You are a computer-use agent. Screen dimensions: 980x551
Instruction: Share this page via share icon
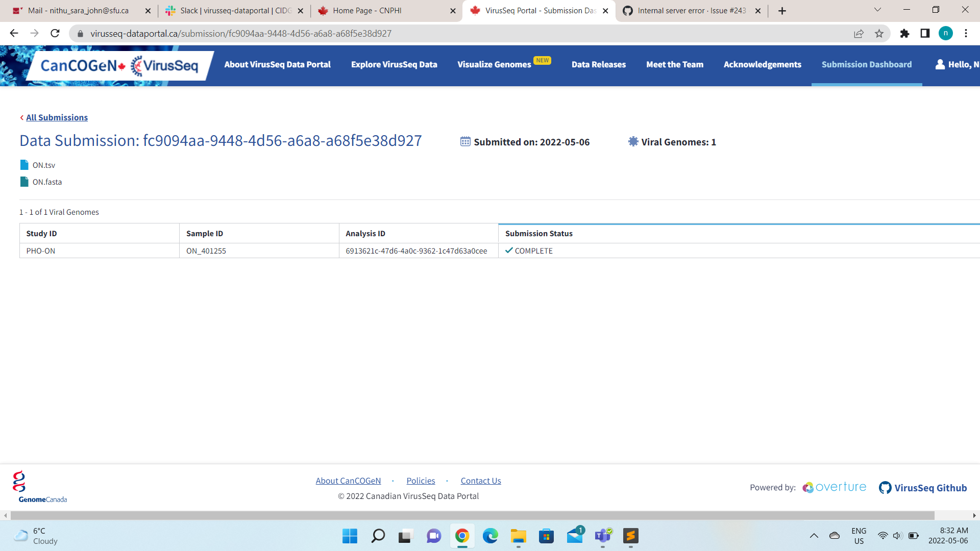pos(859,33)
